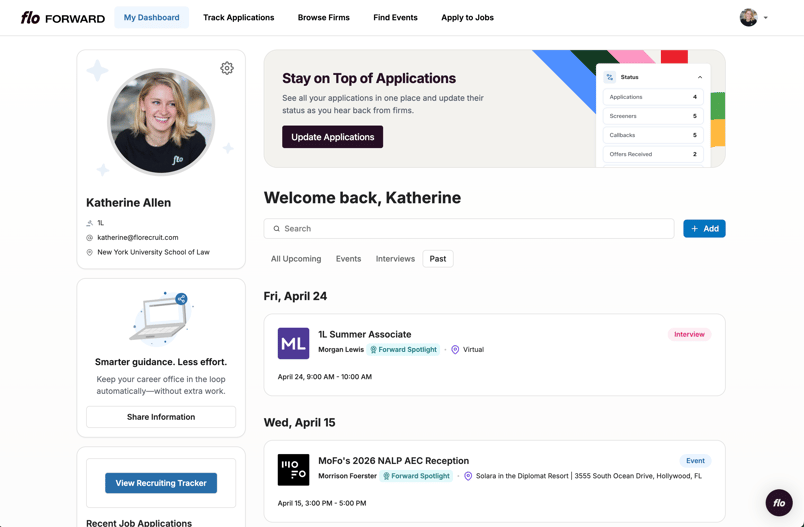Switch to Events tab
Image resolution: width=804 pixels, height=527 pixels.
[348, 259]
